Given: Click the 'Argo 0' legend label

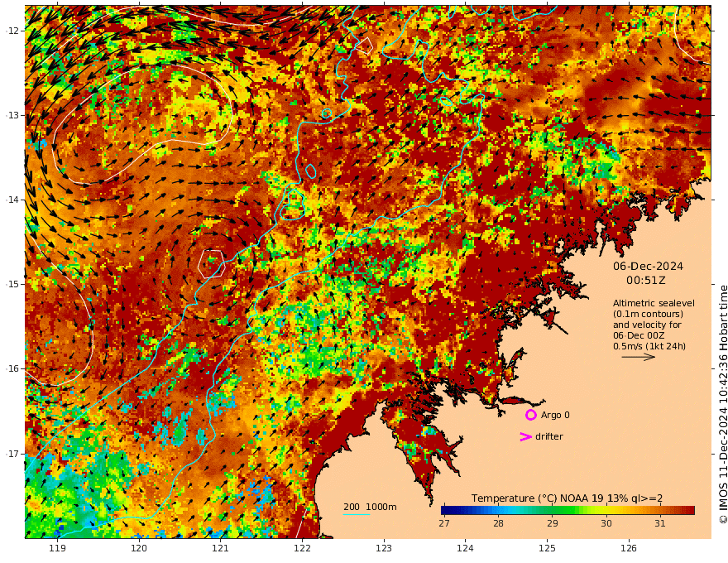Looking at the screenshot, I should [555, 415].
